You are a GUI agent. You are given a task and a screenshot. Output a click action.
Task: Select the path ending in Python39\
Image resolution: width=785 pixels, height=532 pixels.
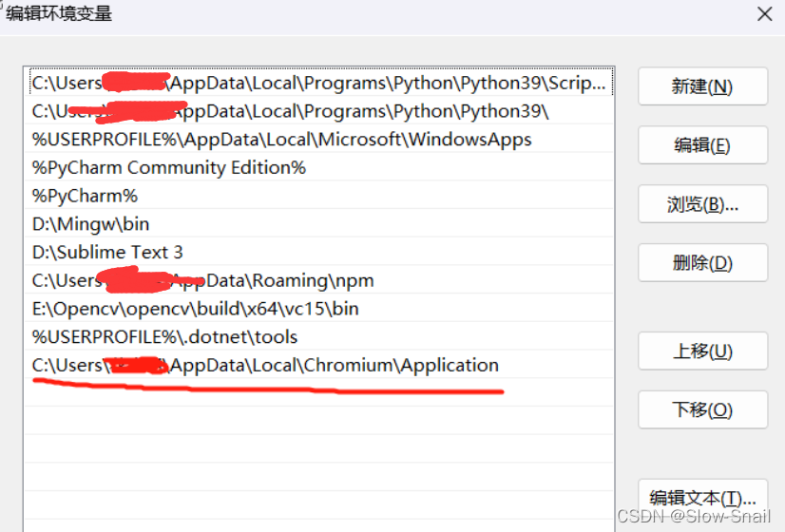pos(319,110)
